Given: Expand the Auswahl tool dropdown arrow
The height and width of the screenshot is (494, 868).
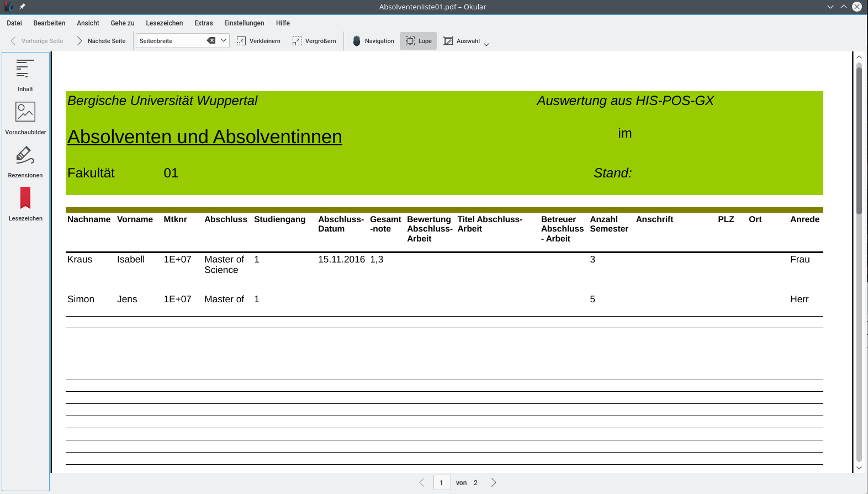Looking at the screenshot, I should click(486, 44).
